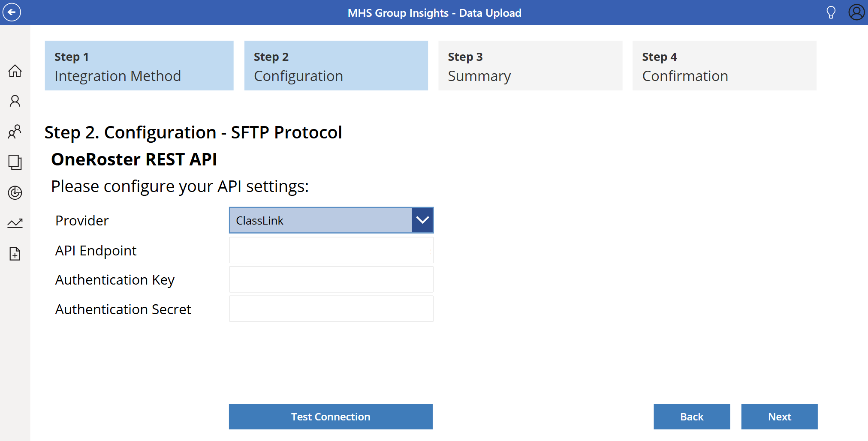Open the trend line chart sidebar icon
This screenshot has height=441, width=868.
coord(15,223)
